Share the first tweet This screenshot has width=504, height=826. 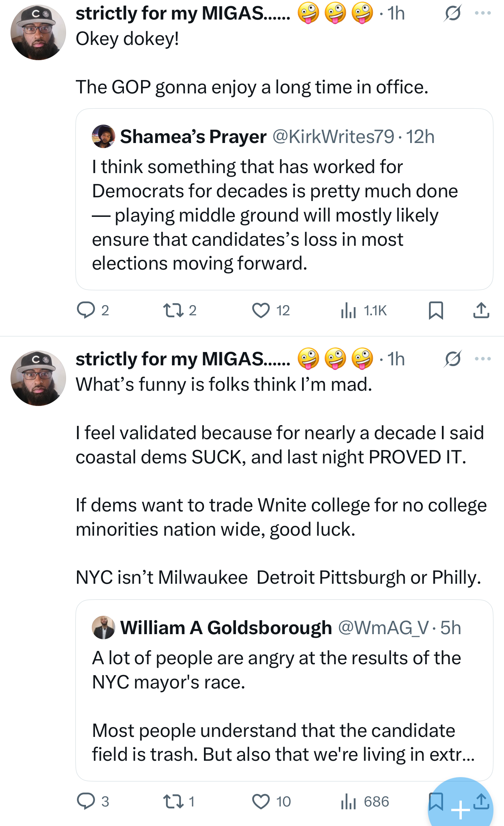pos(481,311)
